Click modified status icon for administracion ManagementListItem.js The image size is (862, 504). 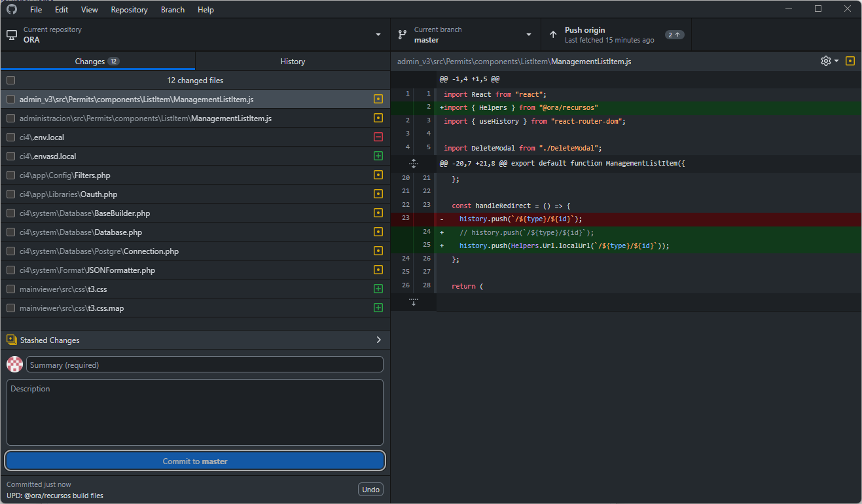(x=378, y=118)
